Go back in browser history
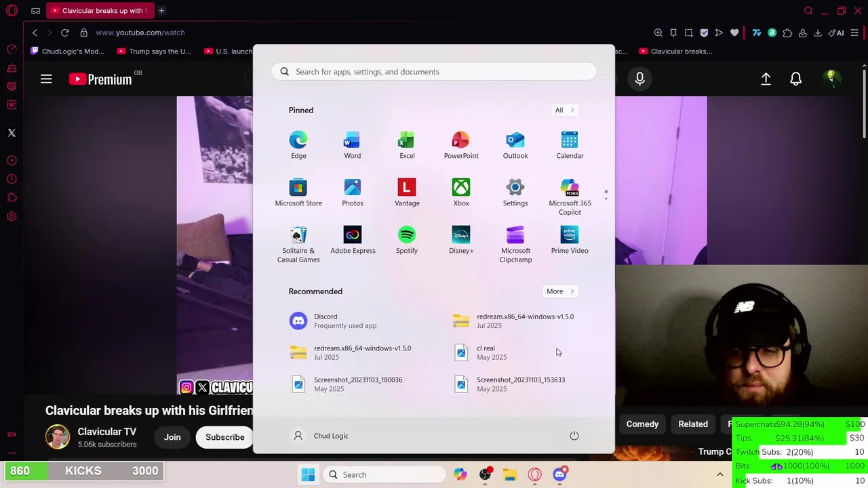Viewport: 868px width, 488px height. 35,33
